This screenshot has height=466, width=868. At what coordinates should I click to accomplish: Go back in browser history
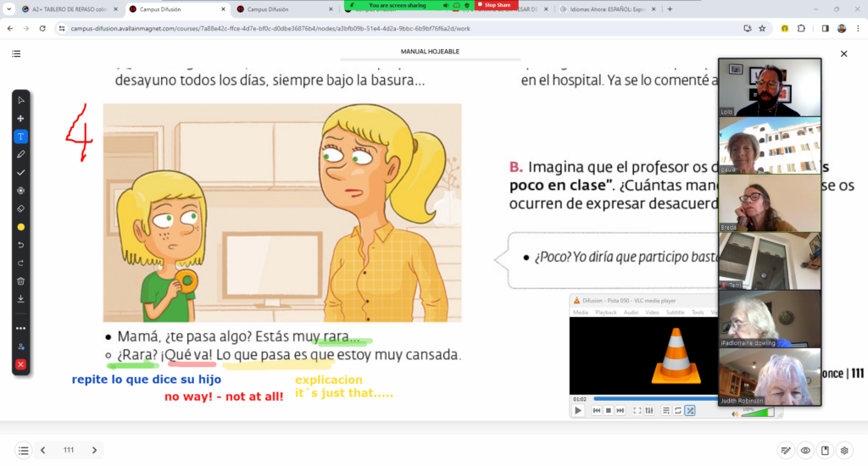pos(10,28)
